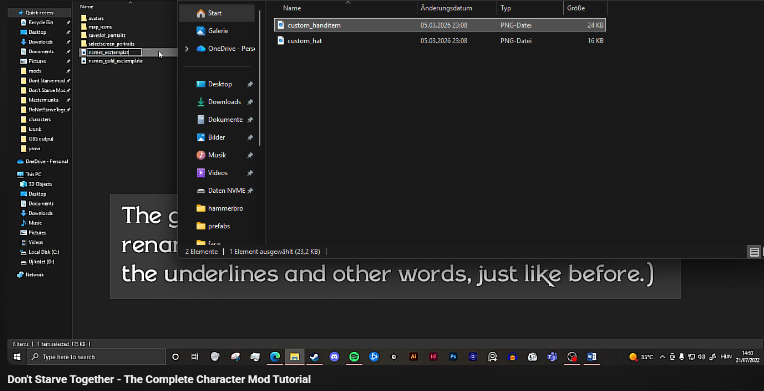This screenshot has height=391, width=764.
Task: Open the saveslot_portraits folder
Action: (103, 35)
